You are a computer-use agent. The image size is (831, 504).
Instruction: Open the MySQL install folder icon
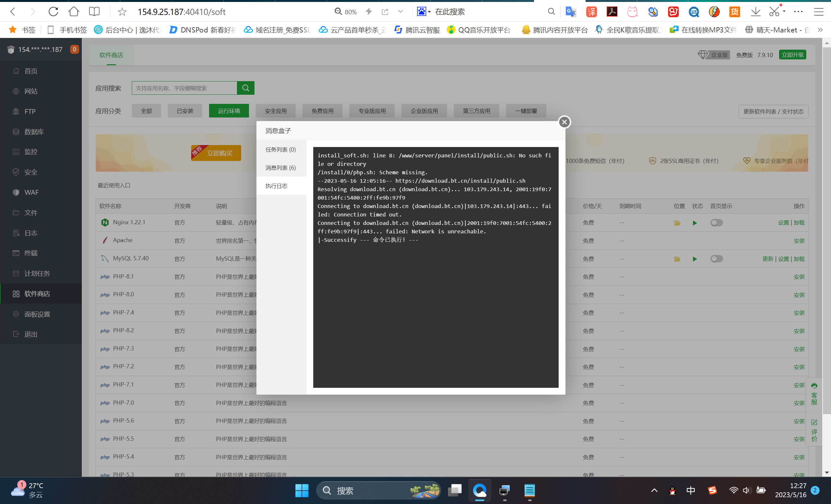pyautogui.click(x=677, y=259)
